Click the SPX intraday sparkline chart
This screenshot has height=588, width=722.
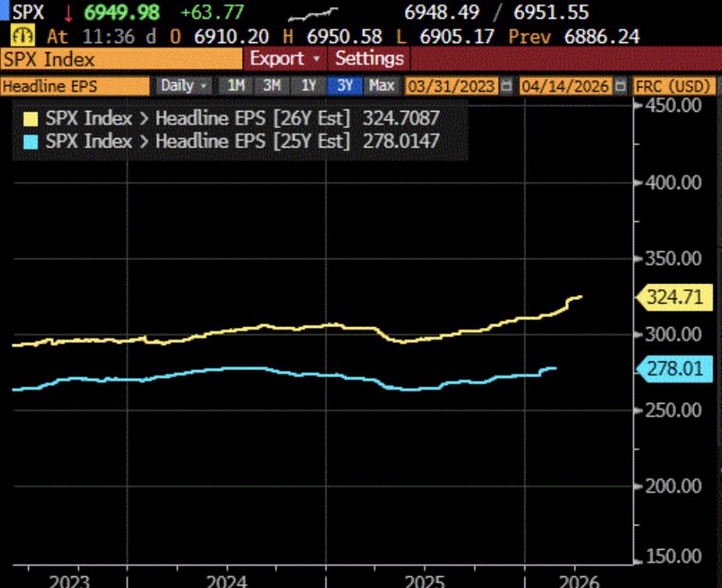(313, 14)
